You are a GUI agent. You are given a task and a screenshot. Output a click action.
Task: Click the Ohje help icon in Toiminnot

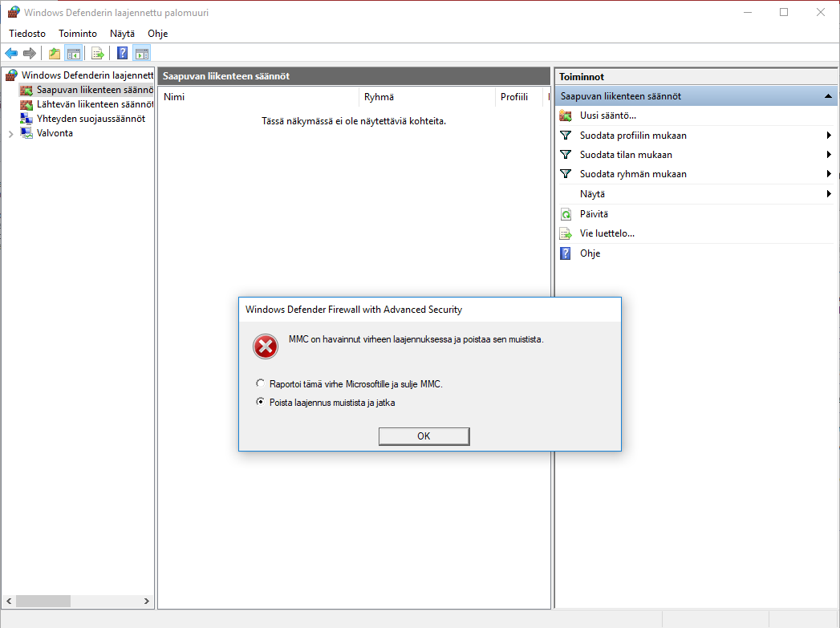pos(566,253)
